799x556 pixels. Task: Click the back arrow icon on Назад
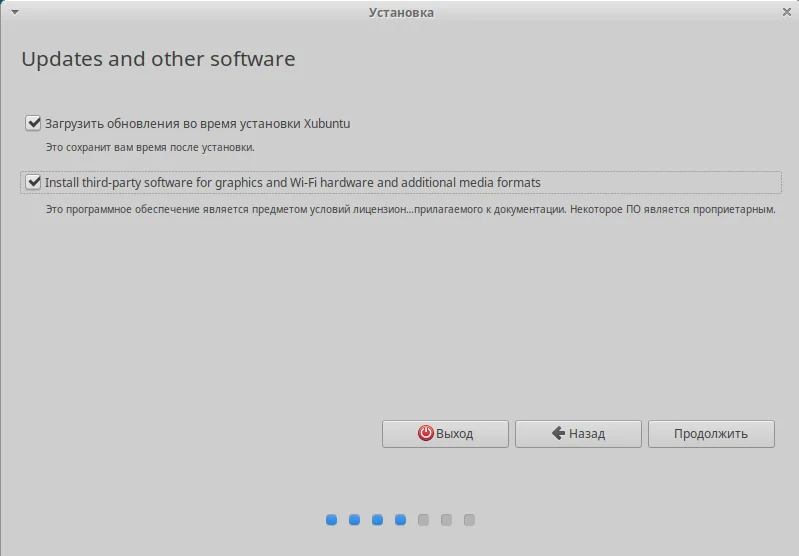click(x=558, y=433)
